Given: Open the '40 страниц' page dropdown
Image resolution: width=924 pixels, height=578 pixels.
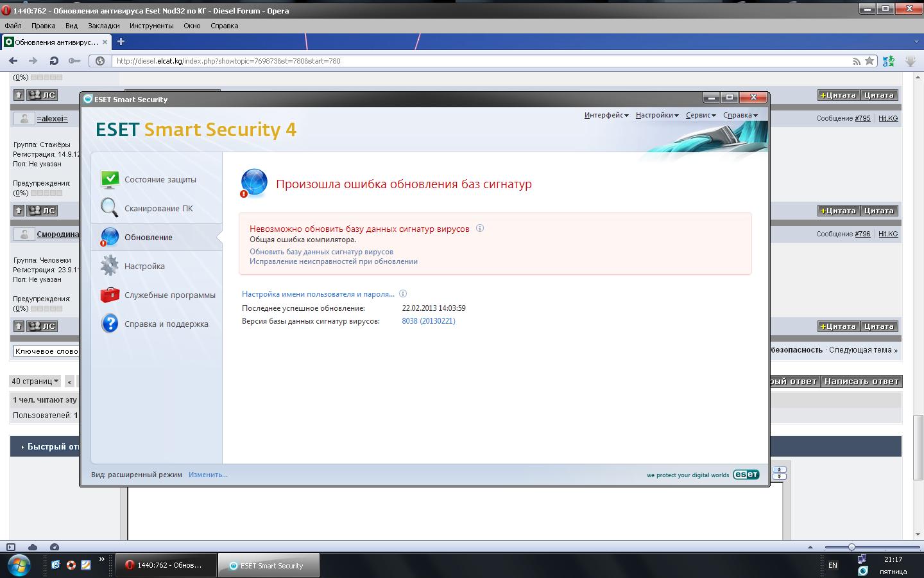Looking at the screenshot, I should 35,381.
